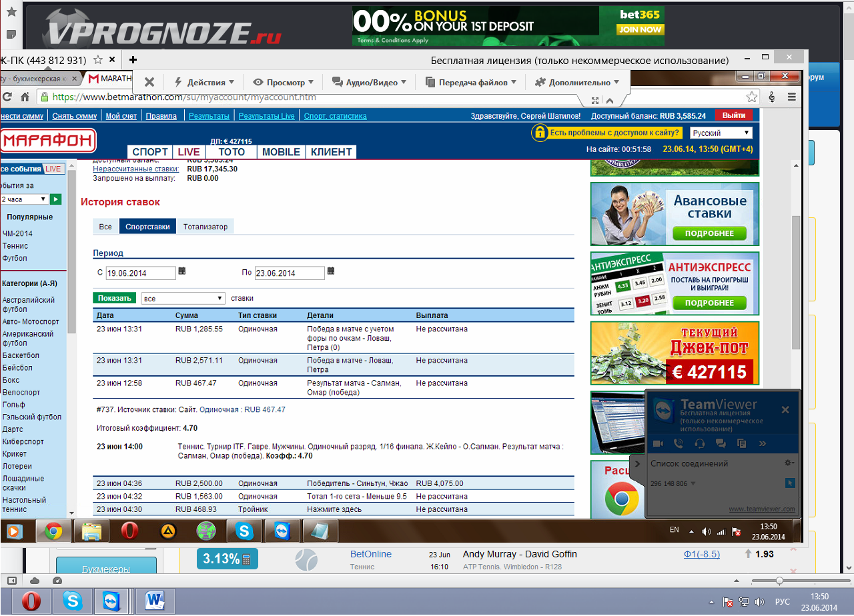Open bets filter dropdown все

(183, 299)
